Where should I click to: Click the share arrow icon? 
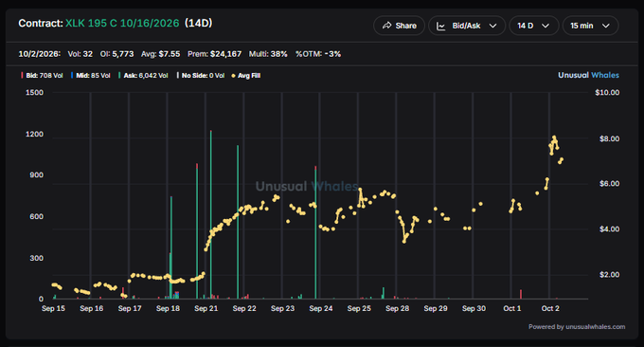pos(386,26)
